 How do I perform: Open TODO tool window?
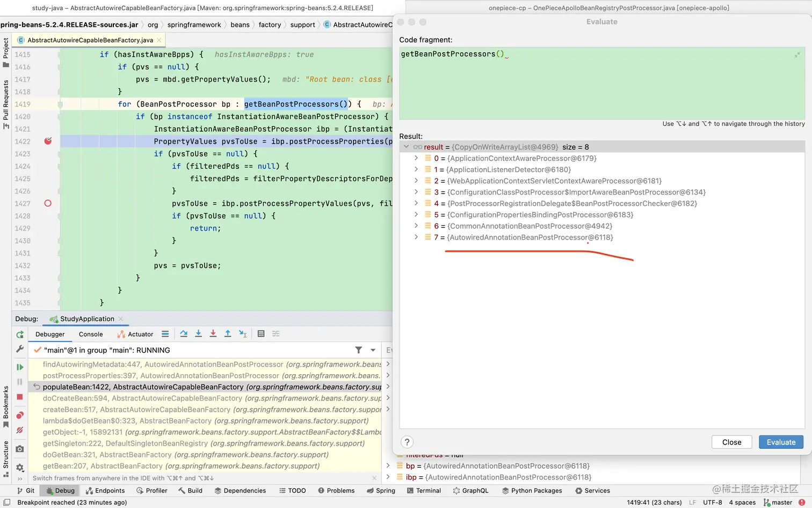[x=292, y=490]
